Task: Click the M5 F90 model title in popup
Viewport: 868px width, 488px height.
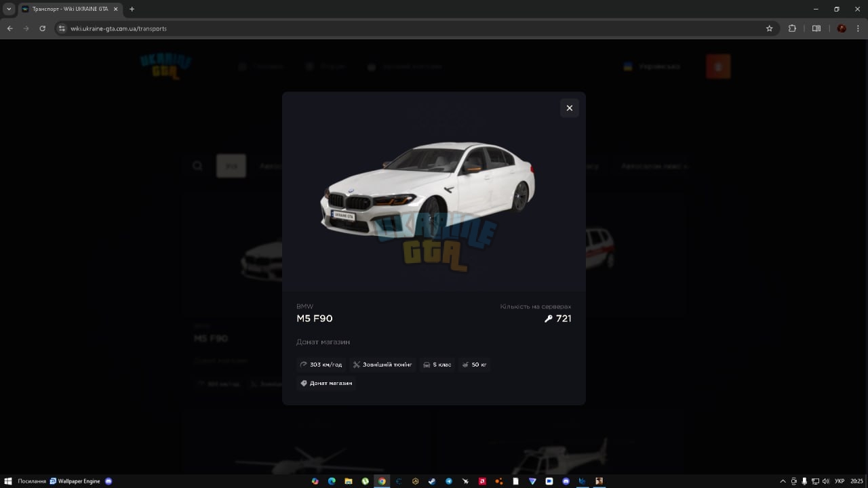Action: [x=315, y=319]
